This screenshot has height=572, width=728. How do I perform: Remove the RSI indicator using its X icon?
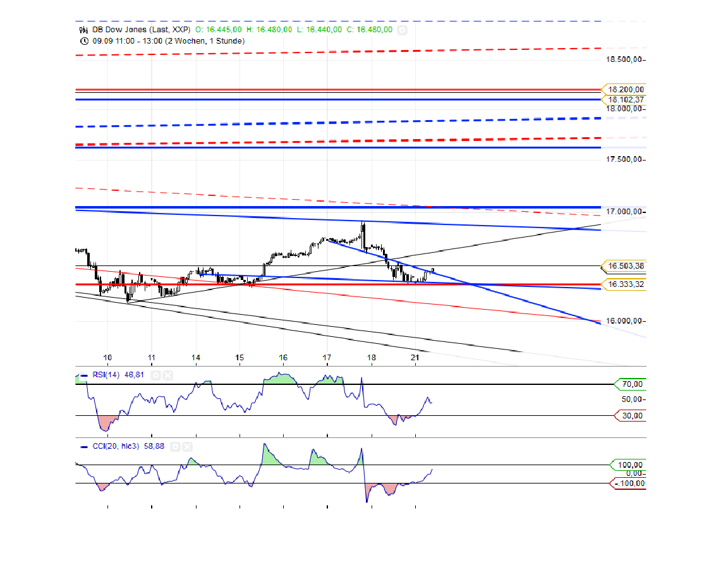(x=167, y=375)
